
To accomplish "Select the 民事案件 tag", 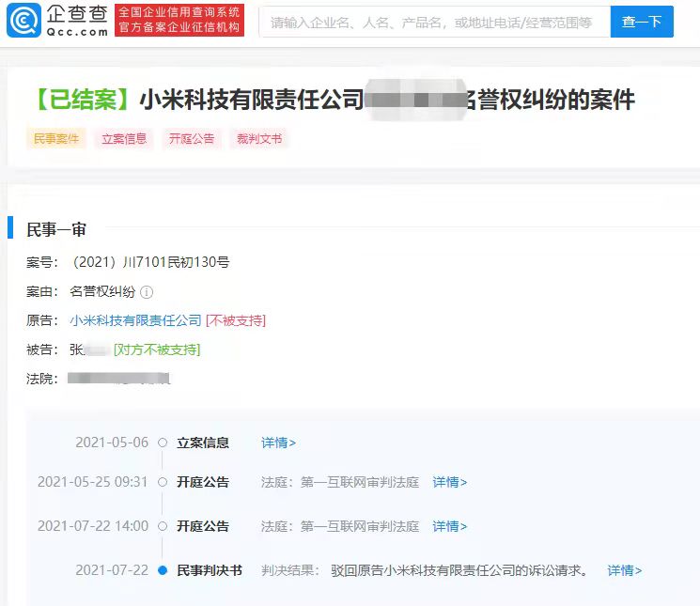I will click(x=56, y=139).
